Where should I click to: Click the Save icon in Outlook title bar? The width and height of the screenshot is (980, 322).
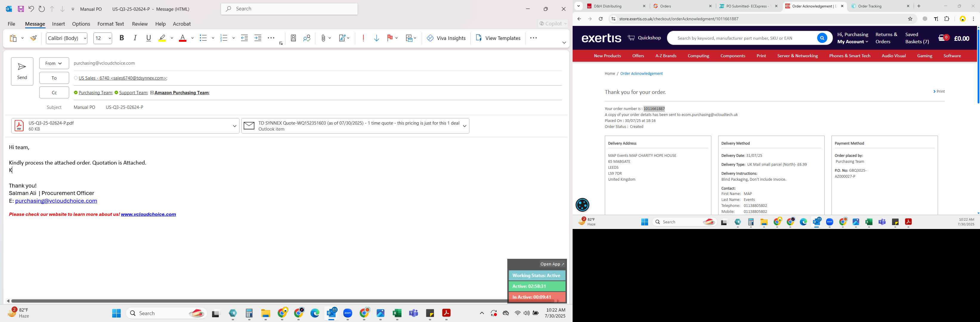[21, 9]
